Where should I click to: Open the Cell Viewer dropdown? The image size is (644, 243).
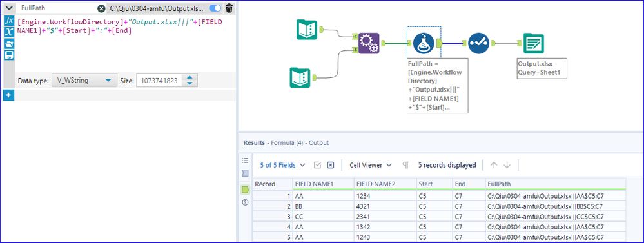pyautogui.click(x=371, y=165)
